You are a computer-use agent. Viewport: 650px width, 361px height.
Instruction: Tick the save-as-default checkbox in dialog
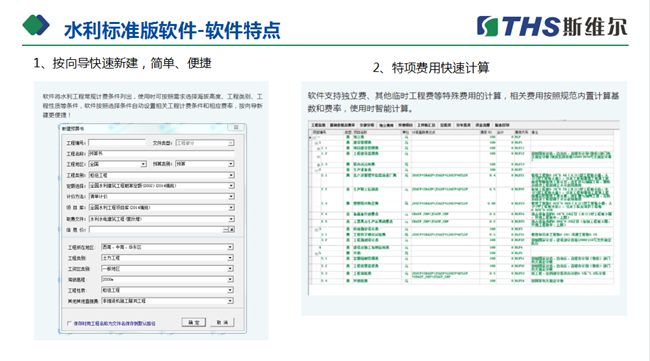coord(69,323)
